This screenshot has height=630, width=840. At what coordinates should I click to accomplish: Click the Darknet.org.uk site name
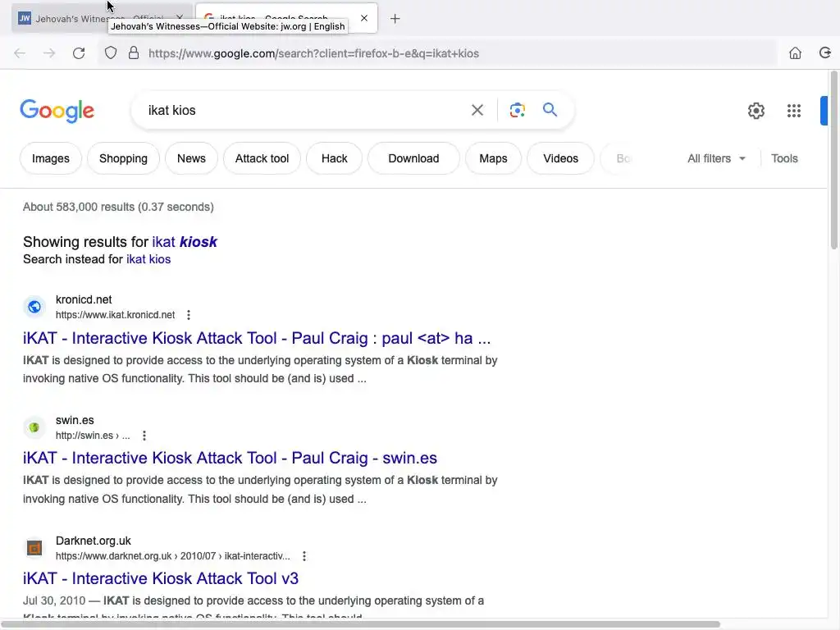tap(94, 541)
